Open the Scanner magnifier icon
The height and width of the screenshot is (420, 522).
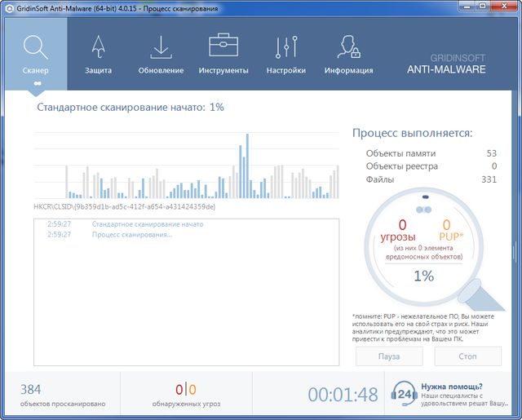coord(36,46)
